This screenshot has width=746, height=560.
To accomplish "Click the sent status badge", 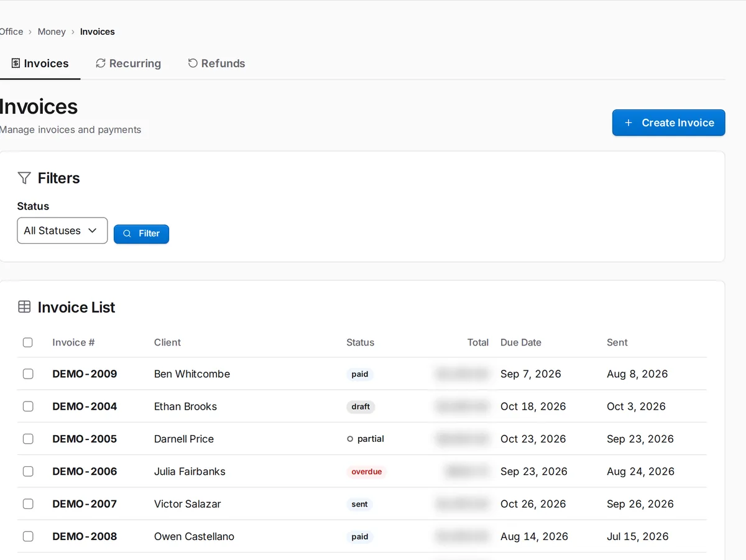I will coord(359,504).
